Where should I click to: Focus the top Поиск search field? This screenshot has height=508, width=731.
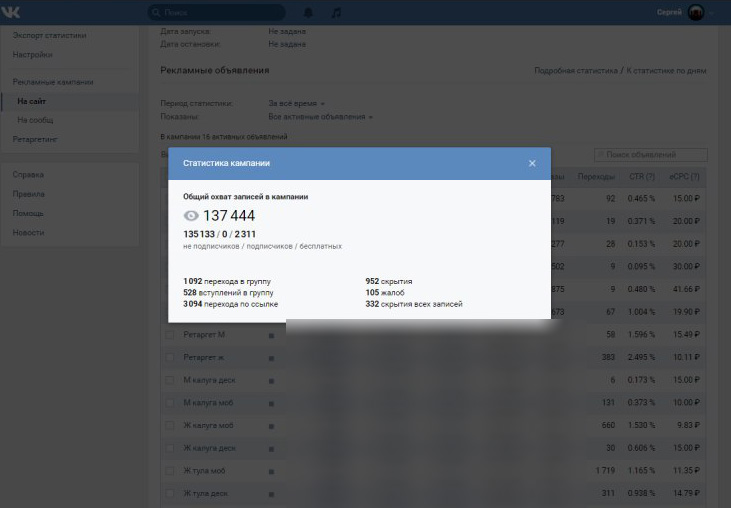[x=217, y=13]
